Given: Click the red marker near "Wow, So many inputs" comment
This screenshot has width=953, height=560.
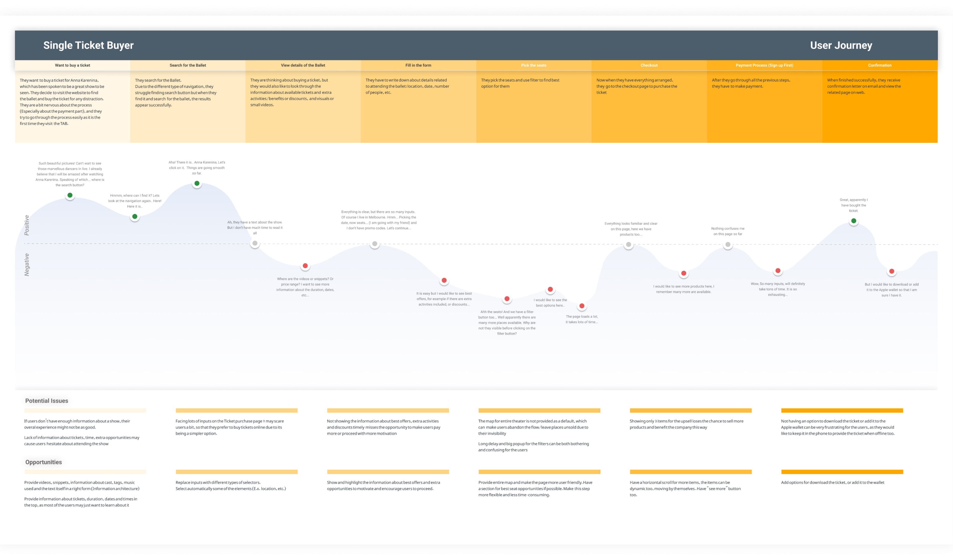Looking at the screenshot, I should pos(778,271).
